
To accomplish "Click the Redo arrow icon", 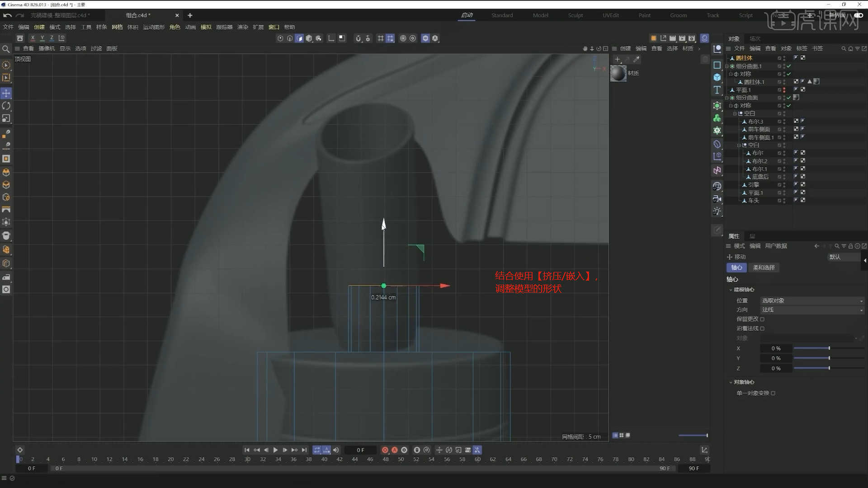I will tap(19, 15).
